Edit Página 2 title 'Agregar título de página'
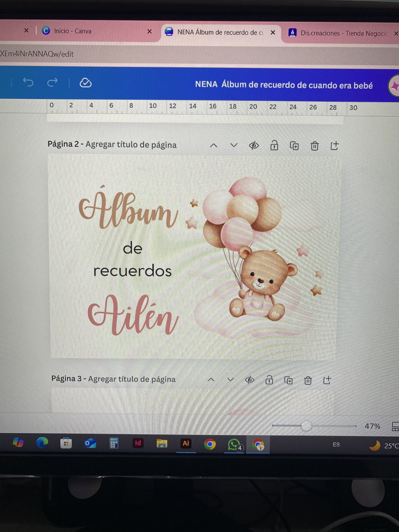 131,145
